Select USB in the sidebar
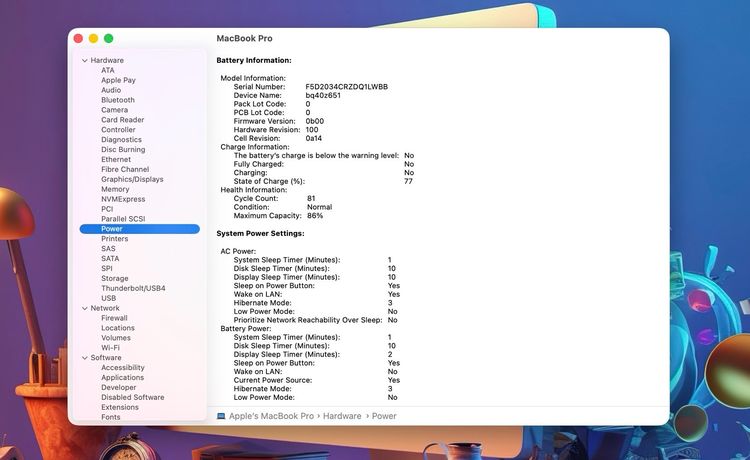 point(109,298)
